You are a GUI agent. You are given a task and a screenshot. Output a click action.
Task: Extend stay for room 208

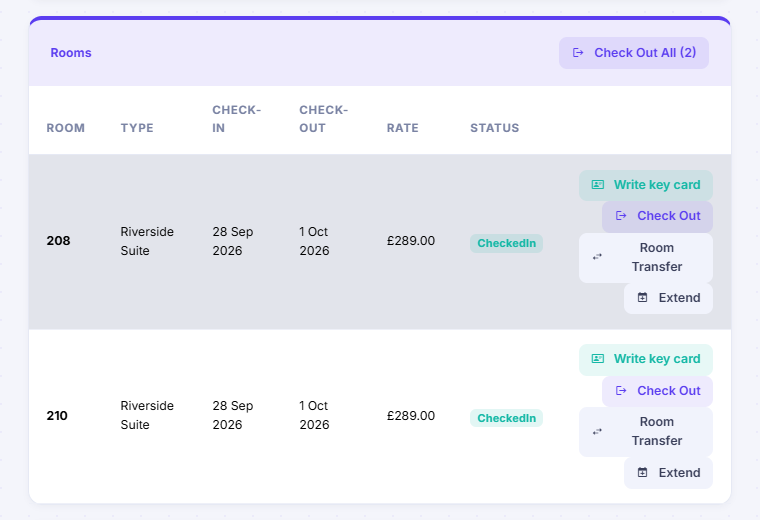click(x=668, y=298)
